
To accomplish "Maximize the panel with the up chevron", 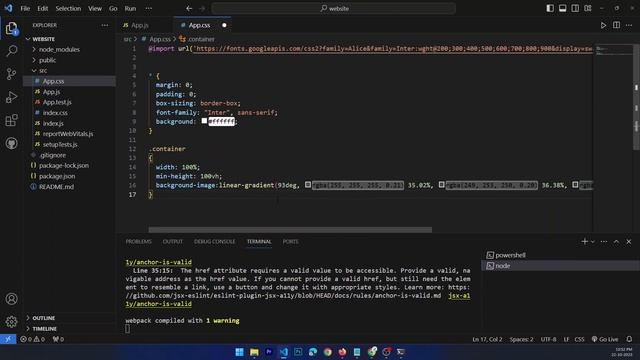I will click(616, 242).
